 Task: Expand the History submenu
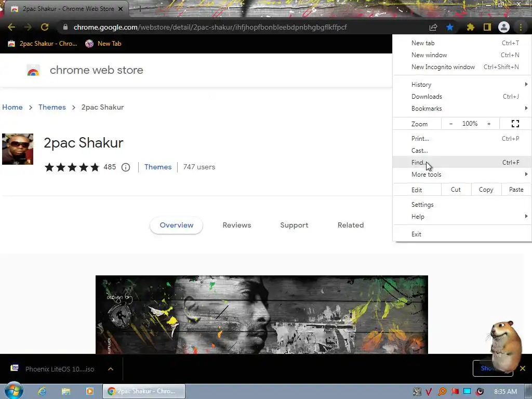coord(462,85)
